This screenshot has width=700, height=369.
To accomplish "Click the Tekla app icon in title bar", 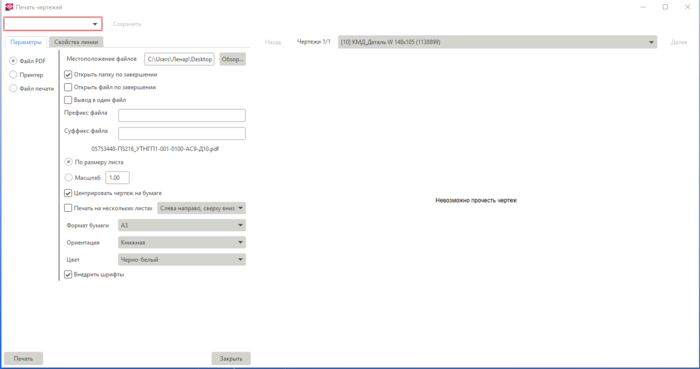I will point(9,7).
